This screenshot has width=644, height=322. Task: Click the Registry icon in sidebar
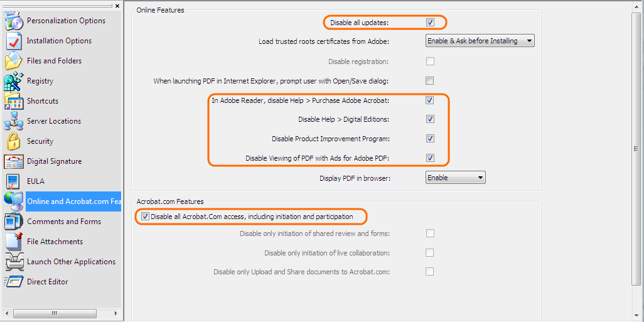(14, 81)
